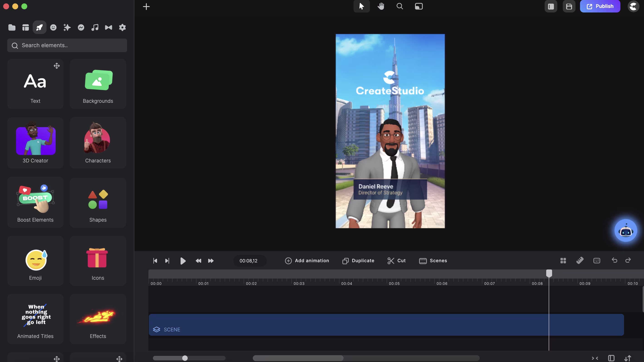Click the timeline zoom slider handle

[x=185, y=358]
